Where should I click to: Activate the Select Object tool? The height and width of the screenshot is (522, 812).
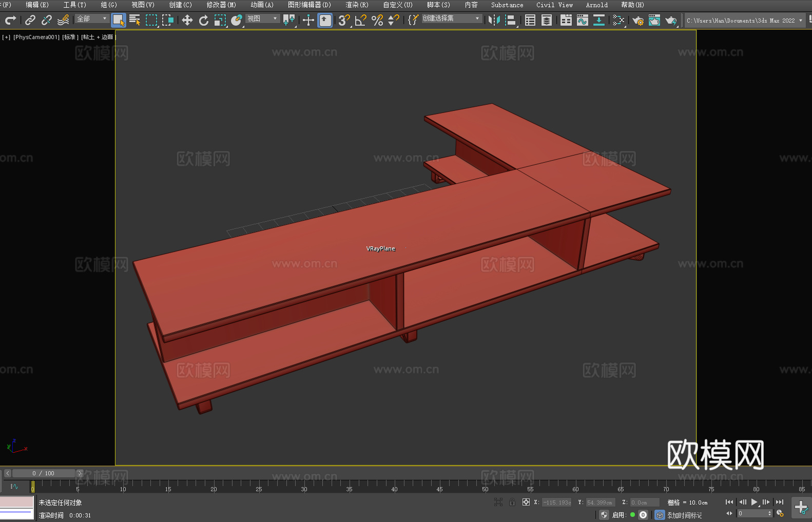coord(119,20)
